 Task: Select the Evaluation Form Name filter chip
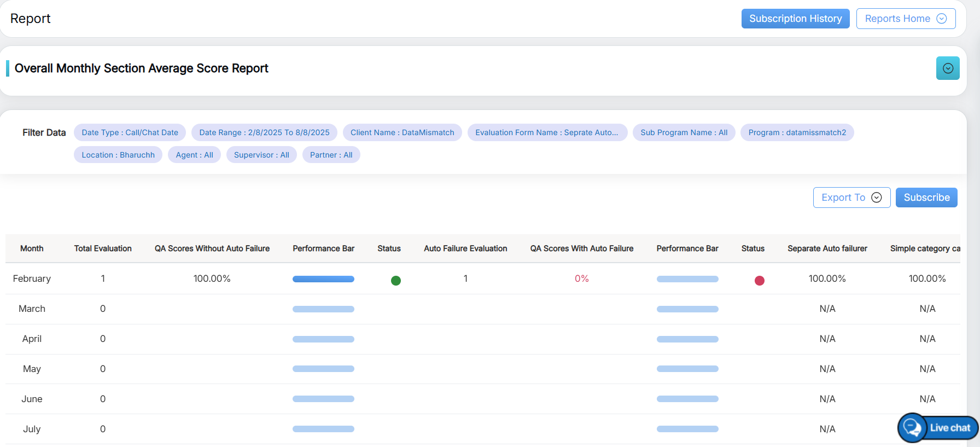tap(546, 132)
